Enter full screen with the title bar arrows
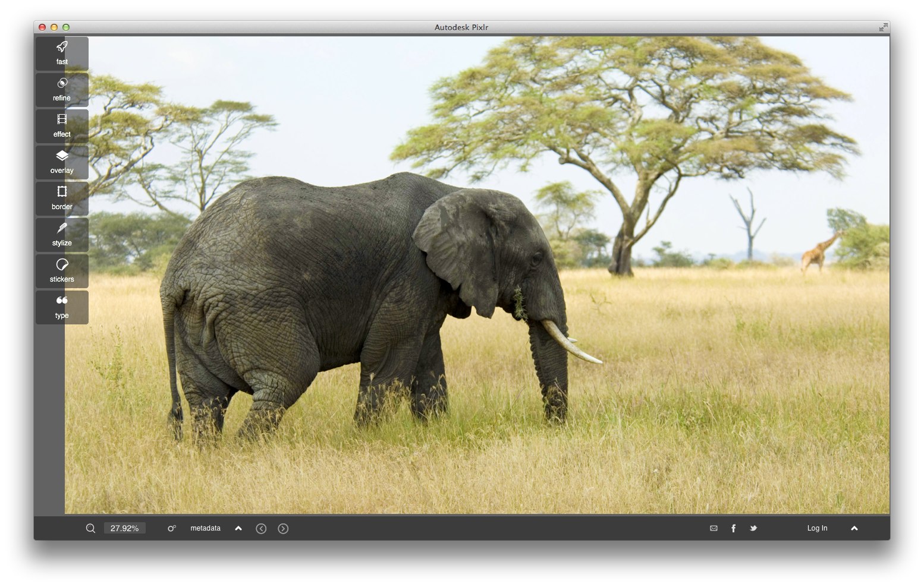The width and height of the screenshot is (924, 587). click(883, 27)
